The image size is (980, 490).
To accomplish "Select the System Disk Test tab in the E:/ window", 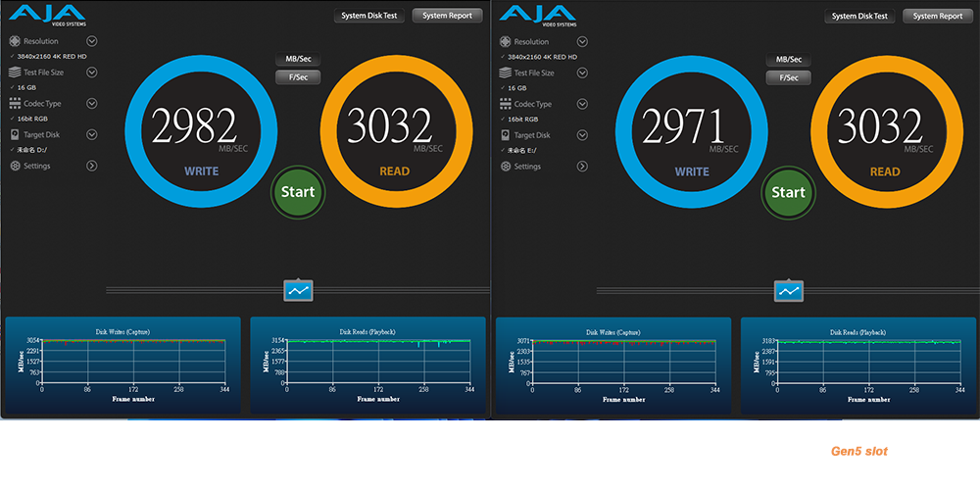I will 858,16.
